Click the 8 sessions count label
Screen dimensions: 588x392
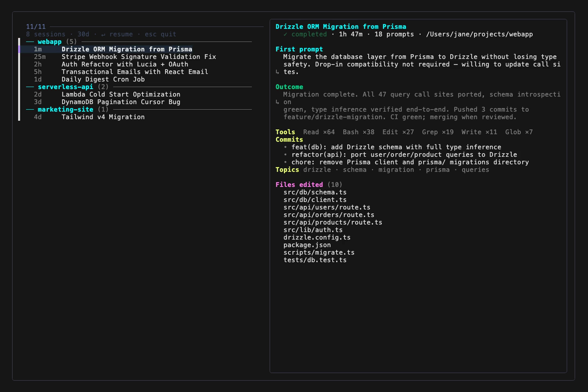click(x=45, y=34)
